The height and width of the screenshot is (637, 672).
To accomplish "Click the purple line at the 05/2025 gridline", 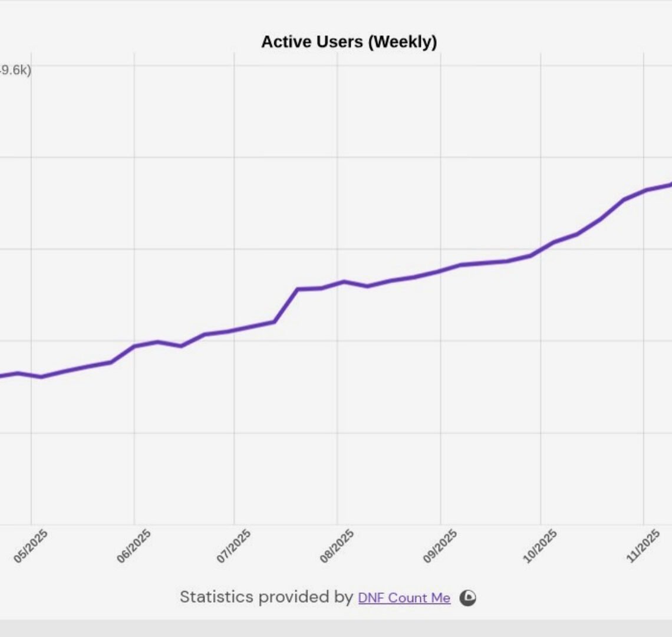I will 31,375.
